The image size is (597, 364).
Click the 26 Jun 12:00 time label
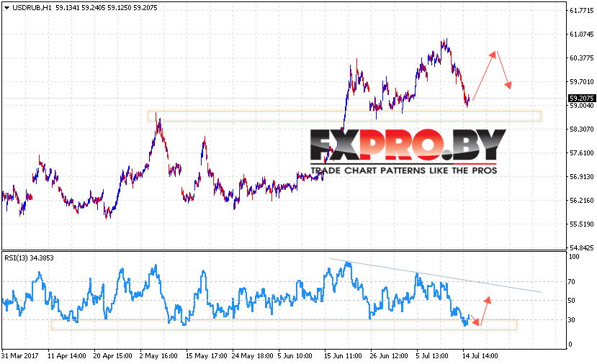coord(389,356)
